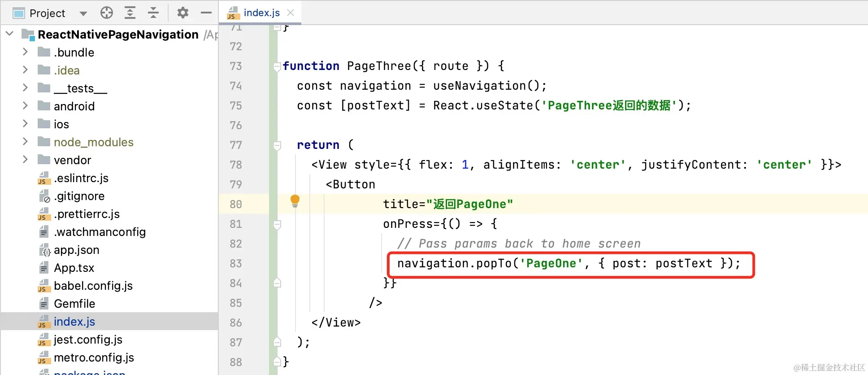Click the Collapse All icon in Project toolbar
Image resolution: width=868 pixels, height=375 pixels.
tap(153, 13)
